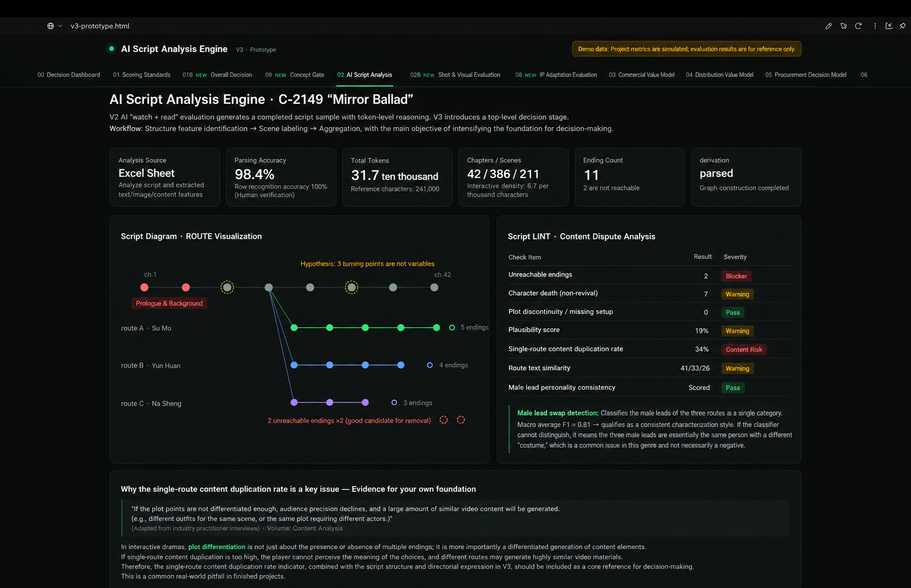Click the '4 endings' marker on route B
The height and width of the screenshot is (588, 911).
[430, 365]
